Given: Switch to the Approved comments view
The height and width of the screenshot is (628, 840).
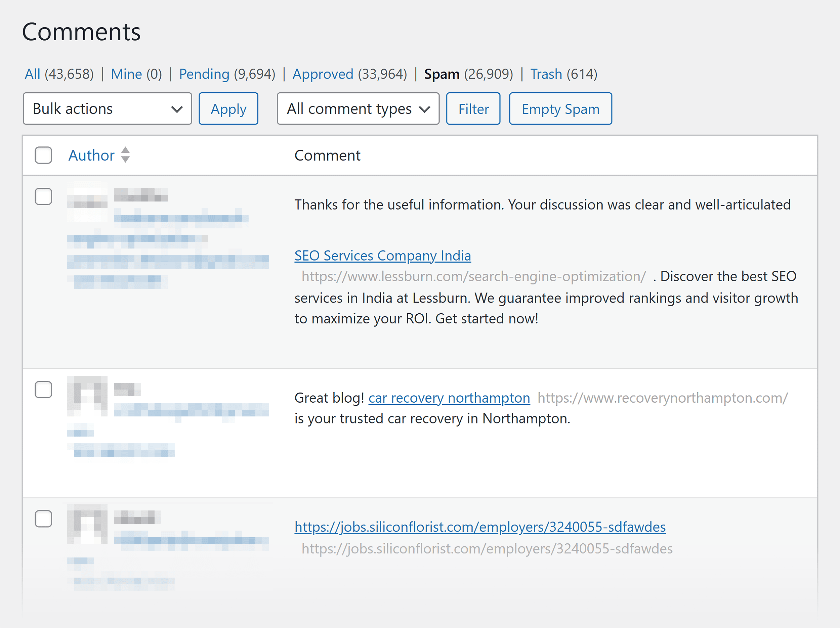Looking at the screenshot, I should (323, 74).
